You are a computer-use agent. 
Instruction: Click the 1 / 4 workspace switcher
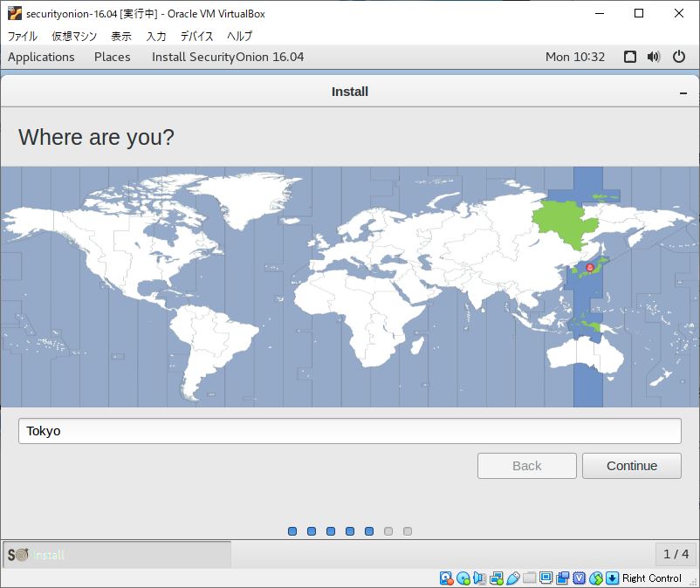coord(676,554)
